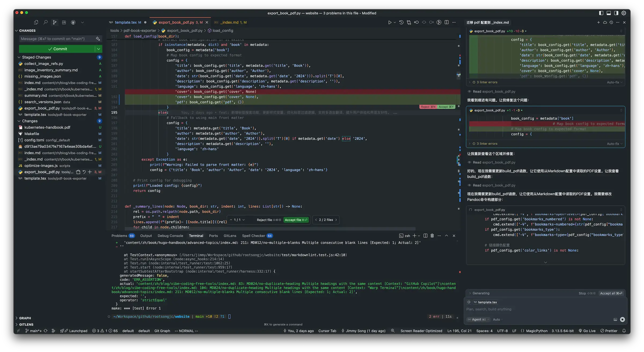The height and width of the screenshot is (352, 644).
Task: Click the new chat plus icon
Action: 598,22
